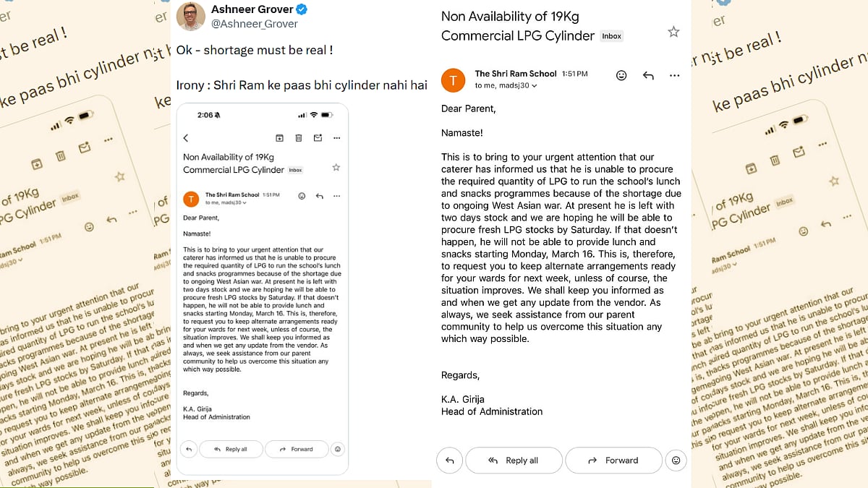
Task: Click the round emoji button beside large Forward button
Action: 676,461
